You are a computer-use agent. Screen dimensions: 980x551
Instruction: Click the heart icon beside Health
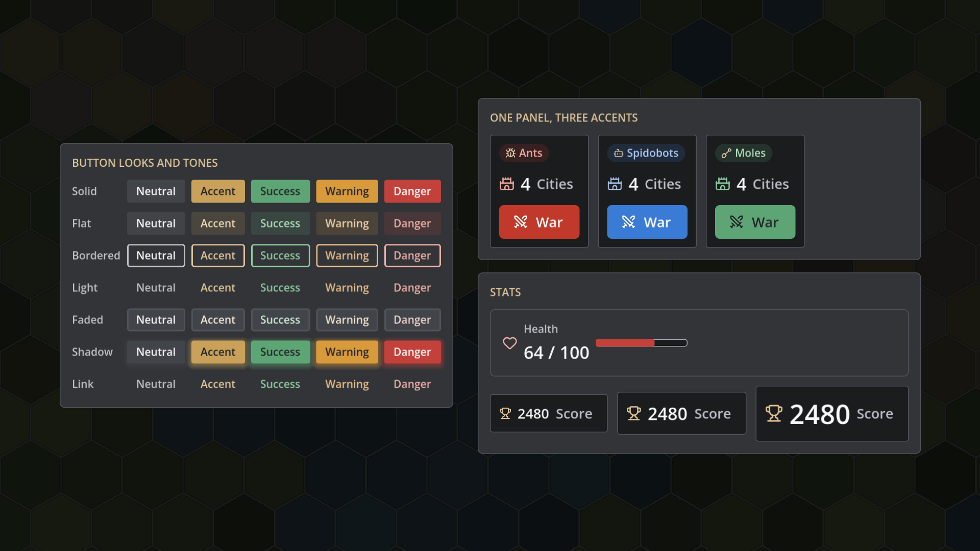(509, 343)
